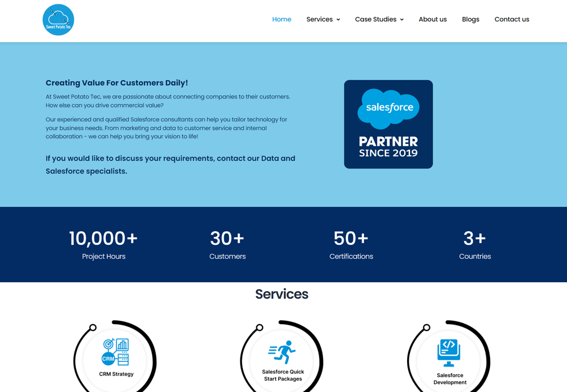Open the Blogs menu link
Image resolution: width=567 pixels, height=392 pixels.
click(471, 19)
